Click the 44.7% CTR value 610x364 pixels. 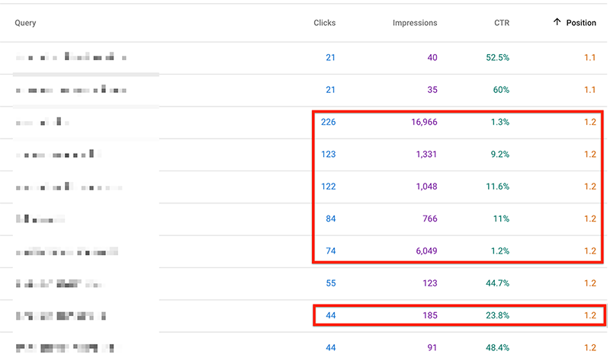(498, 283)
